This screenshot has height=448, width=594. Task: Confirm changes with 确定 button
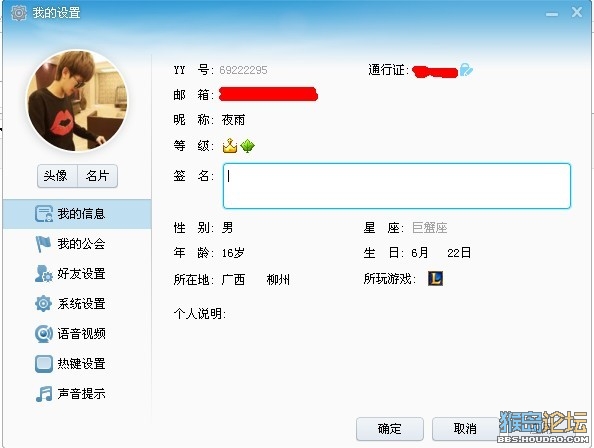(390, 429)
